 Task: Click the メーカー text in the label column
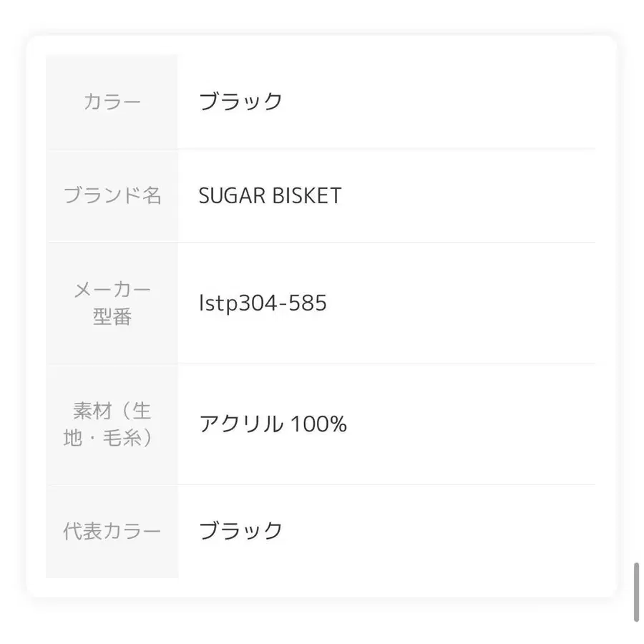pyautogui.click(x=112, y=290)
